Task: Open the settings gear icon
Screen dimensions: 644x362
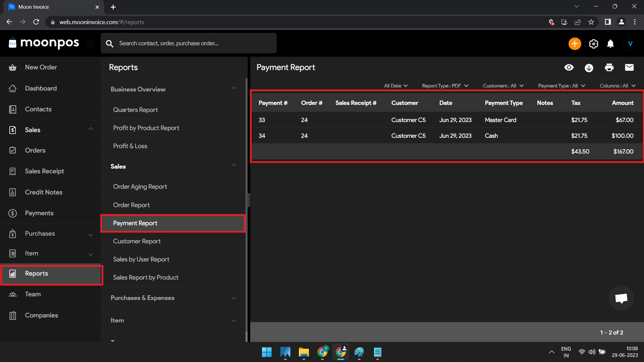Action: (x=593, y=44)
